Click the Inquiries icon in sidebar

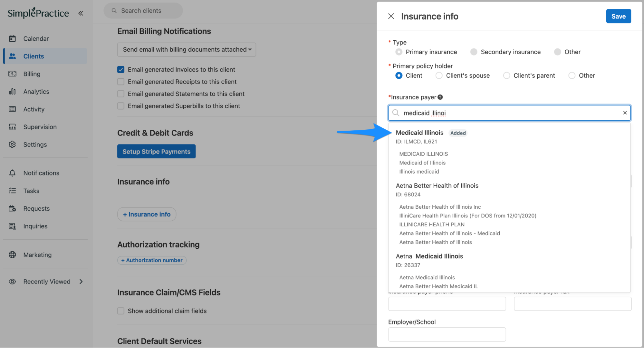12,226
